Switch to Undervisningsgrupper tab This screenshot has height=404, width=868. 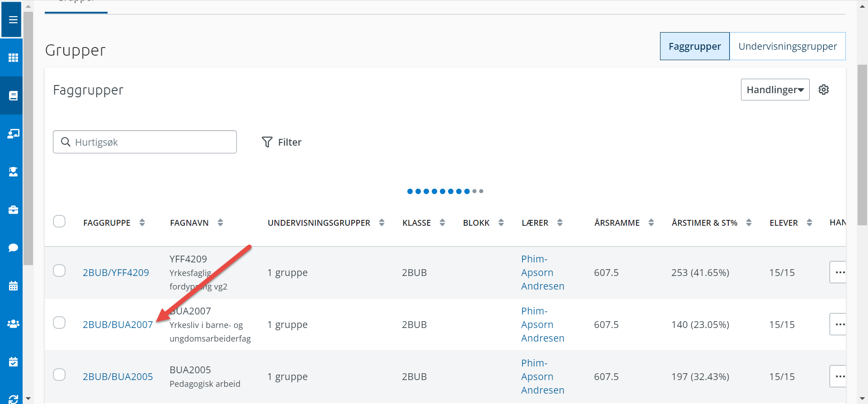tap(788, 46)
